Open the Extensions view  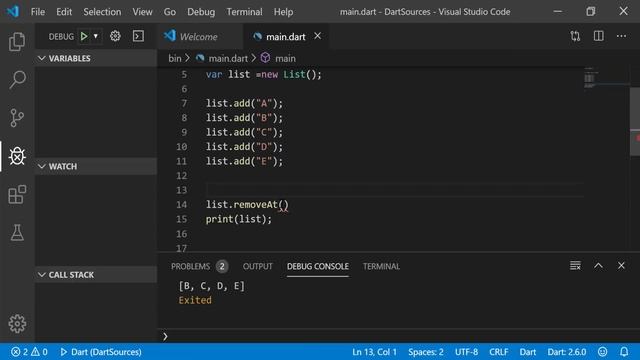17,194
